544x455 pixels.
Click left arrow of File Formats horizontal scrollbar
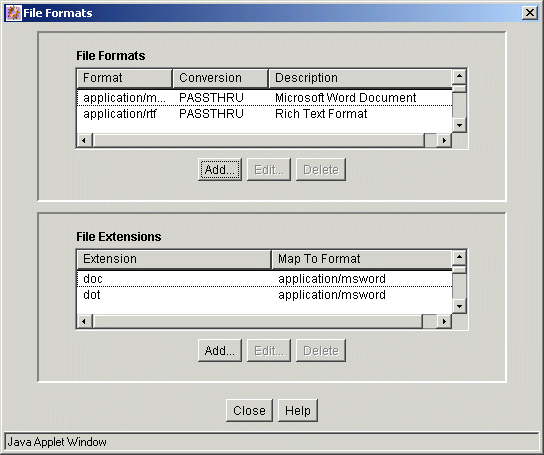[x=84, y=141]
